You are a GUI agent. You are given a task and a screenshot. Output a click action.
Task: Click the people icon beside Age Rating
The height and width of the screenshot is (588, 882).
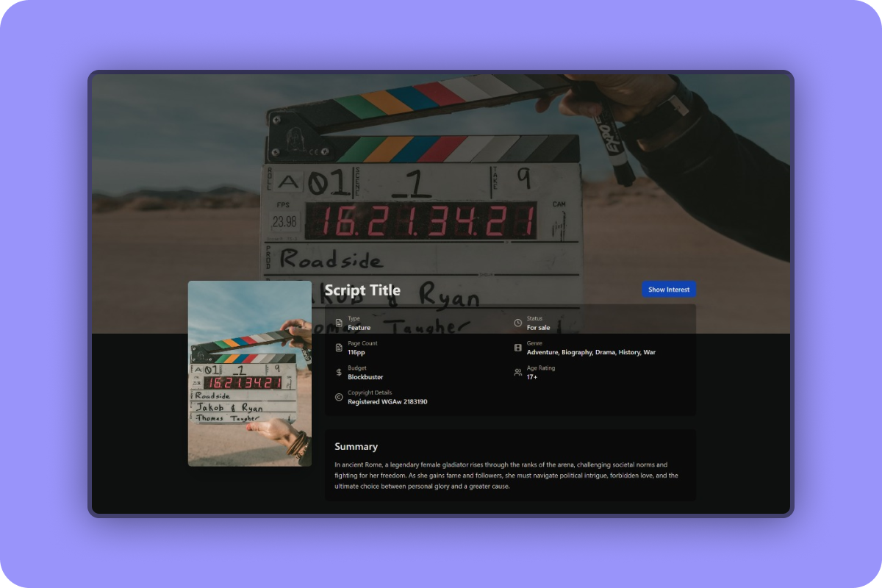coord(517,373)
